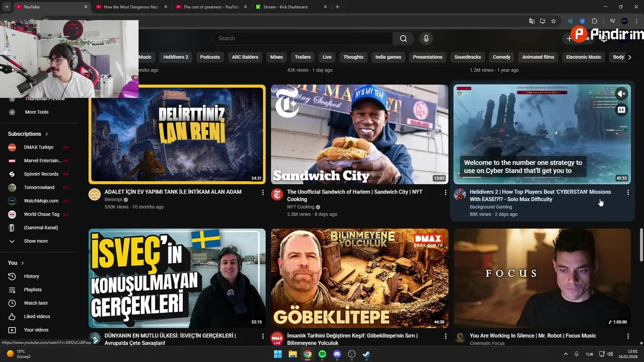The width and height of the screenshot is (644, 362).
Task: Select the Trailers category chip
Action: click(303, 57)
